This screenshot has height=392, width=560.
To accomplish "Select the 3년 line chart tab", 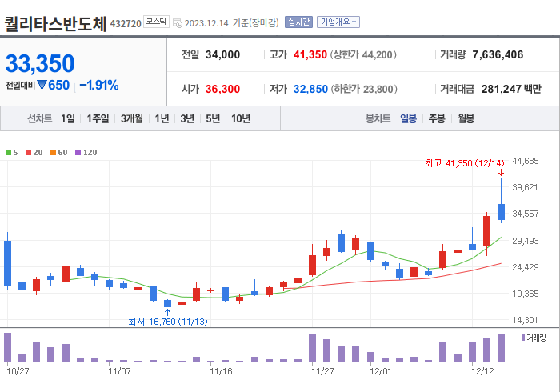I will (x=187, y=118).
